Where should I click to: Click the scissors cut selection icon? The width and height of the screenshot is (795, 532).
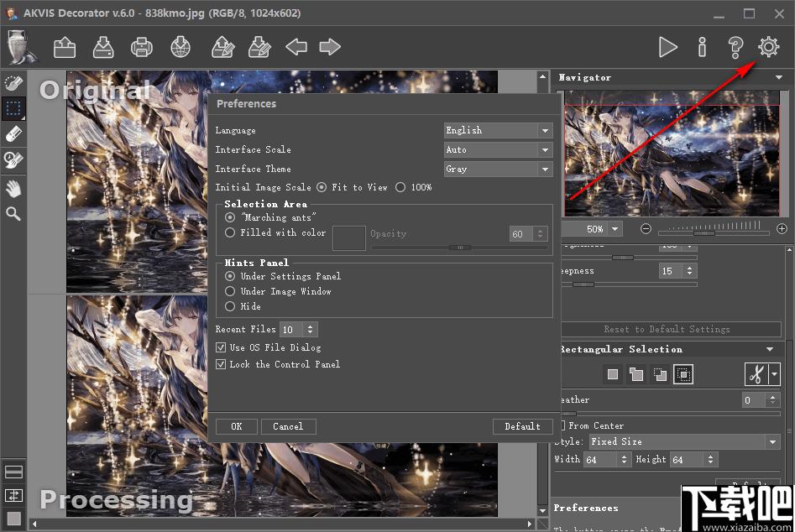tap(756, 375)
